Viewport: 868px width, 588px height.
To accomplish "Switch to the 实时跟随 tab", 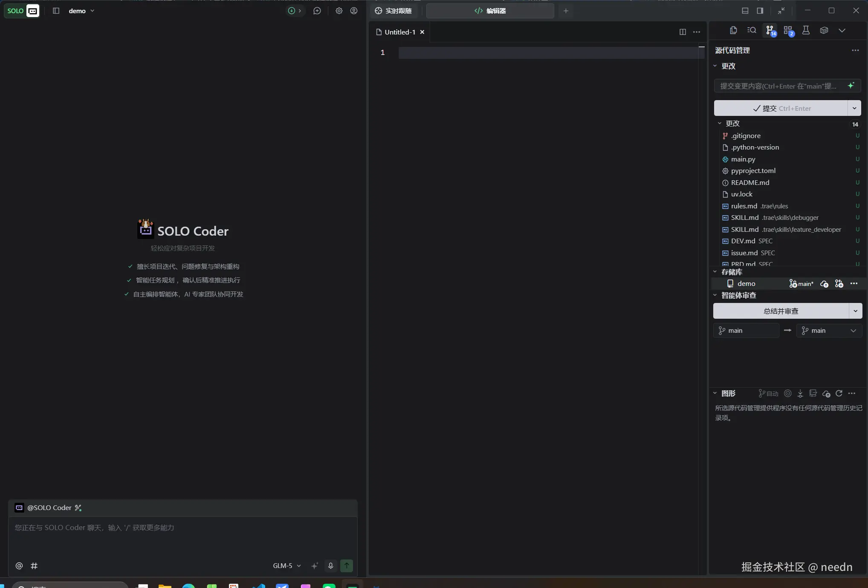I will 393,11.
